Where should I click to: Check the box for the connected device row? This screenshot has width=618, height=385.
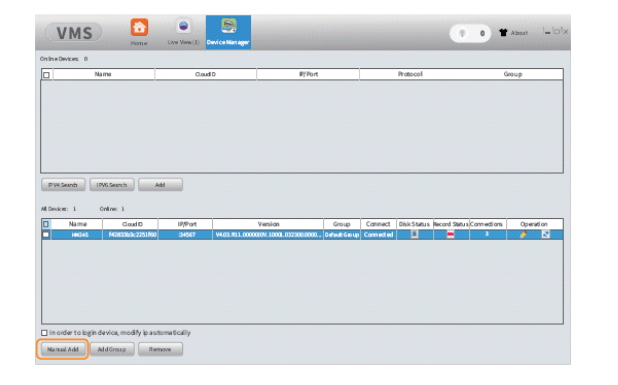46,235
